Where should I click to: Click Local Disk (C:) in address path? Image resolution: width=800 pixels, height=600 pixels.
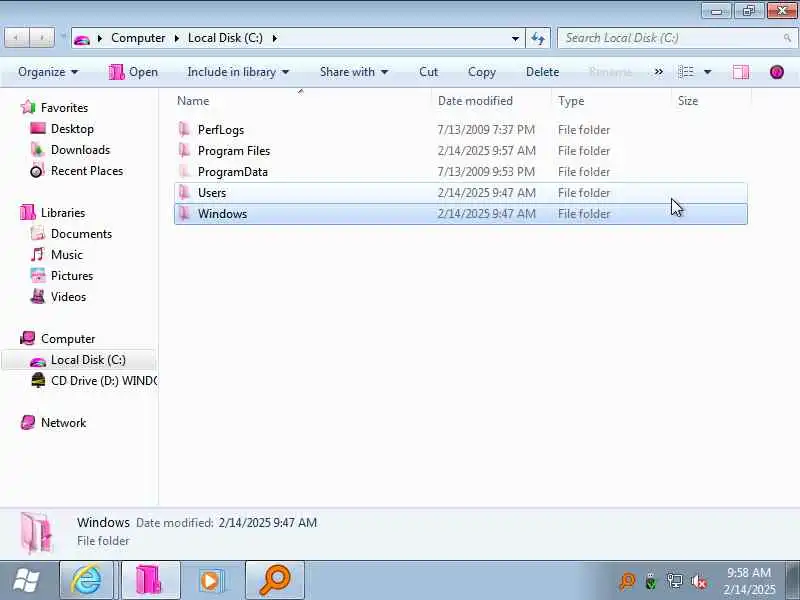(x=225, y=38)
